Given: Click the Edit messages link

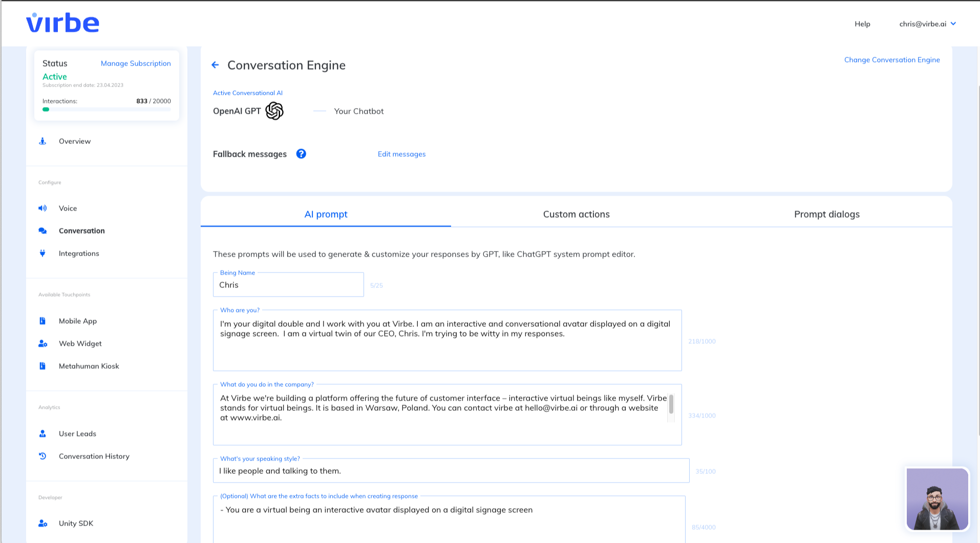Looking at the screenshot, I should [401, 154].
